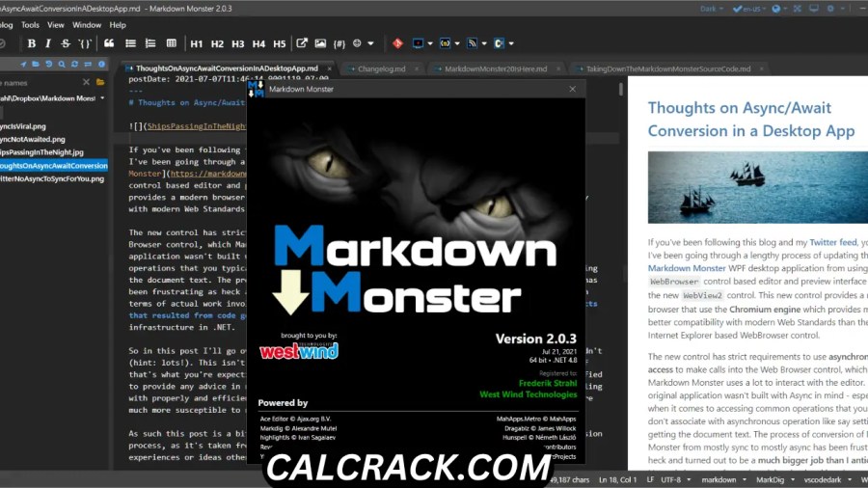This screenshot has height=488, width=868.
Task: Open the Dropbox folder path dropdown
Action: point(102,98)
